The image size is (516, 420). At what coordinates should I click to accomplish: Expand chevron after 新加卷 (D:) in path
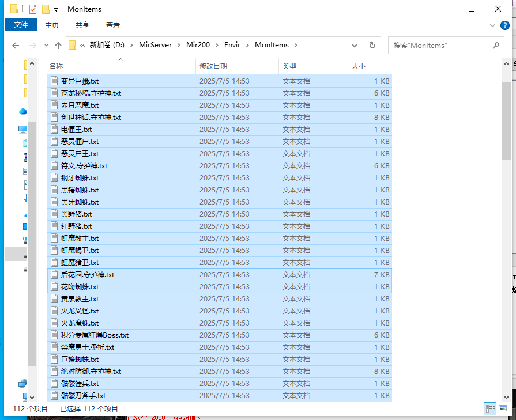click(x=131, y=45)
